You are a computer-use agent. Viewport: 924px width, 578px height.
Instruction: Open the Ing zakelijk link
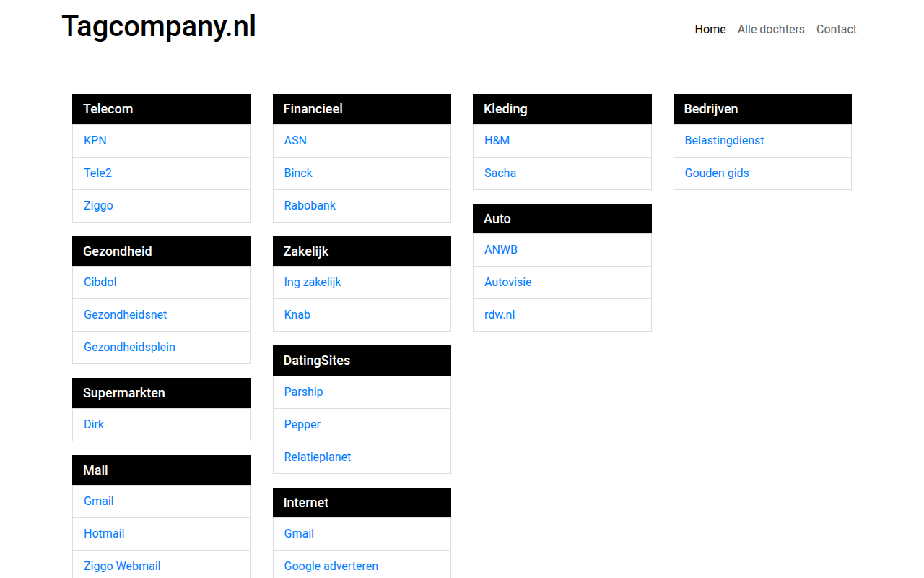[313, 282]
